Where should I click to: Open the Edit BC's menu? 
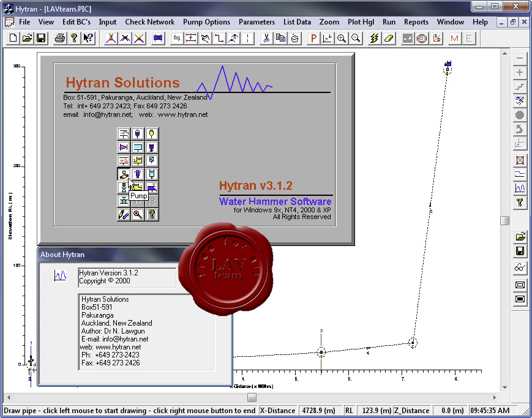77,22
